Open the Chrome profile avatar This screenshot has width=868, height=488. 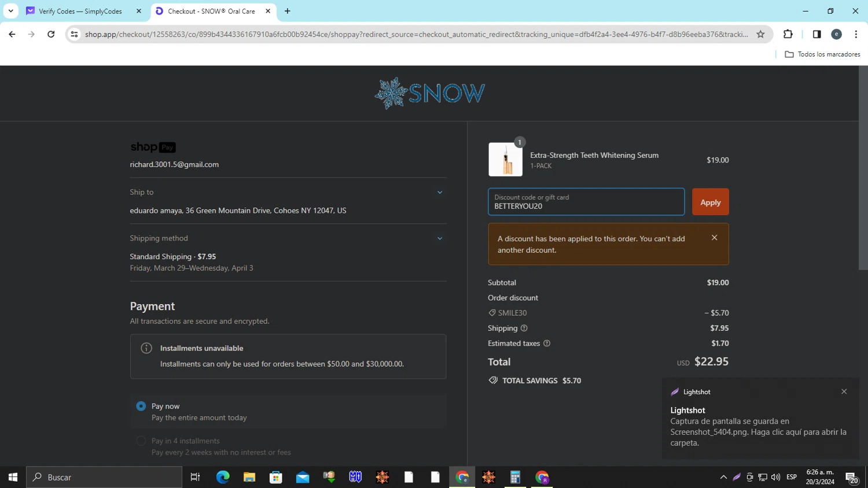[x=836, y=34]
